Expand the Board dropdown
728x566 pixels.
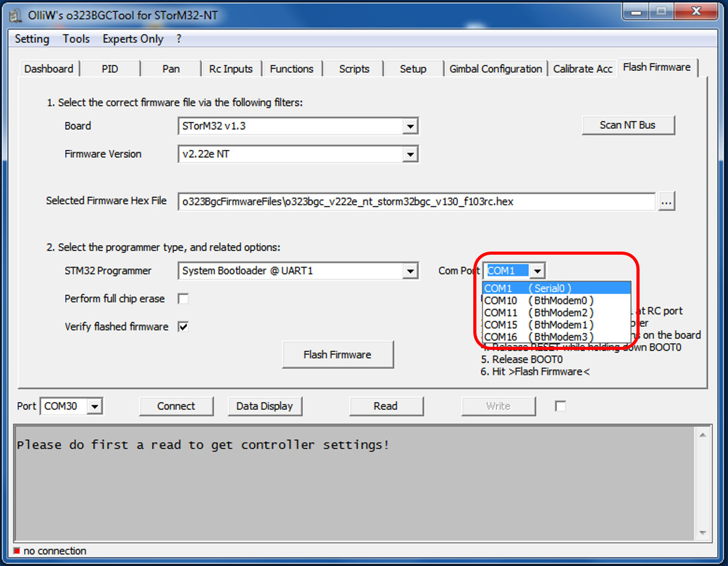coord(410,126)
